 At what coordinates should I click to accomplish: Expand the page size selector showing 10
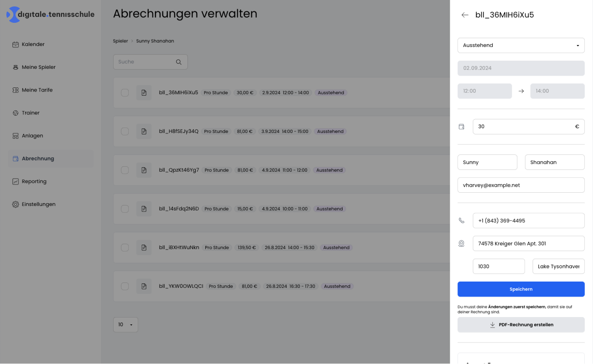click(x=125, y=324)
